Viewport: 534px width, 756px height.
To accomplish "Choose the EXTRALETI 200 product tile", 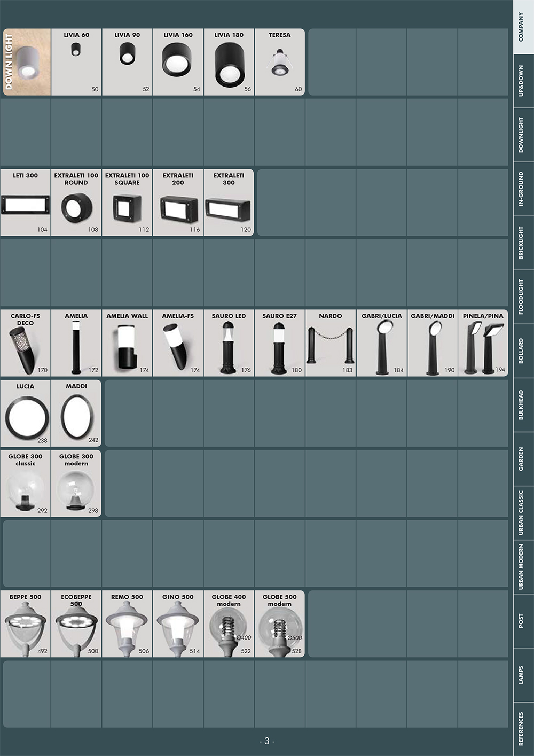I will point(178,202).
